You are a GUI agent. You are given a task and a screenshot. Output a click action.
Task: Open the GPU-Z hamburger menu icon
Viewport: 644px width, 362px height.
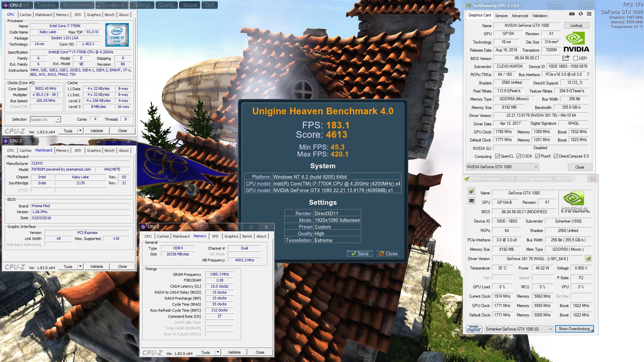coord(589,14)
